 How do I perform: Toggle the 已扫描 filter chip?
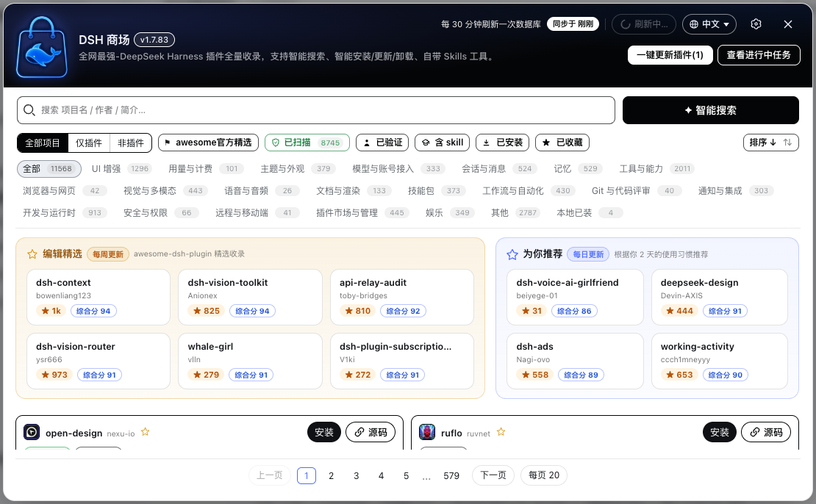point(307,143)
